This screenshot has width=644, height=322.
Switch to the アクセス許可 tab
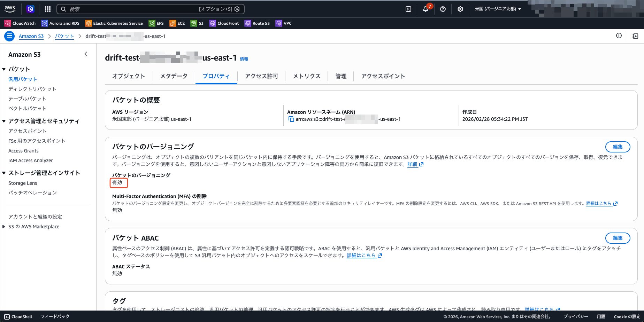tap(261, 76)
